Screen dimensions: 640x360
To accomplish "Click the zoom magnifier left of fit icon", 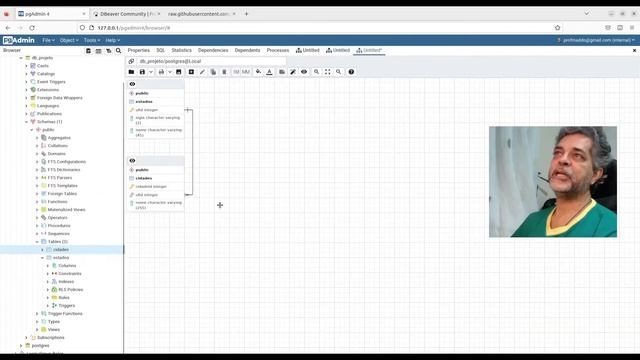I will tap(316, 72).
